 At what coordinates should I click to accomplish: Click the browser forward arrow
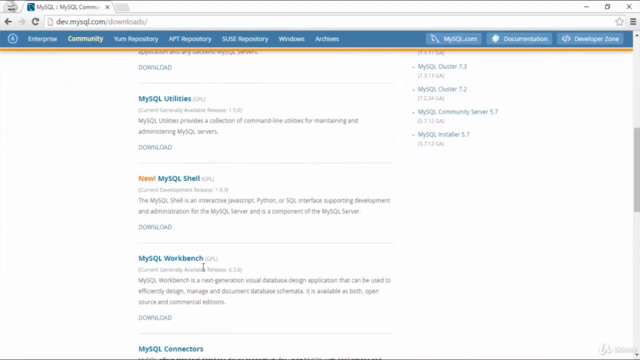click(x=22, y=22)
